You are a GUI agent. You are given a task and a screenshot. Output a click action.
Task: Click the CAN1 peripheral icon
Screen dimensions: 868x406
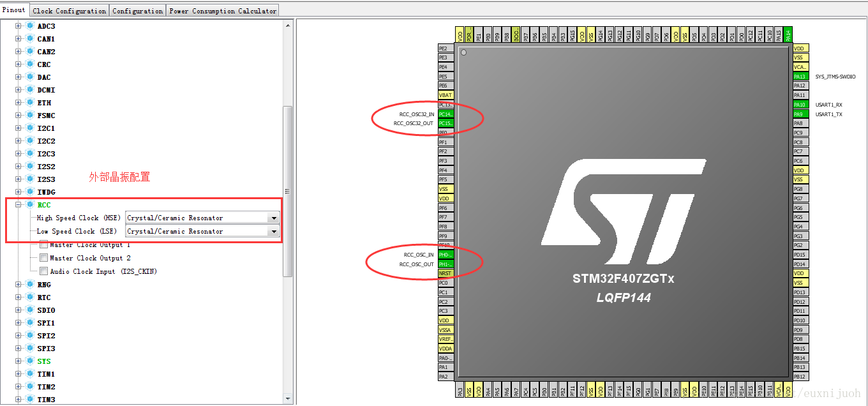pos(30,39)
